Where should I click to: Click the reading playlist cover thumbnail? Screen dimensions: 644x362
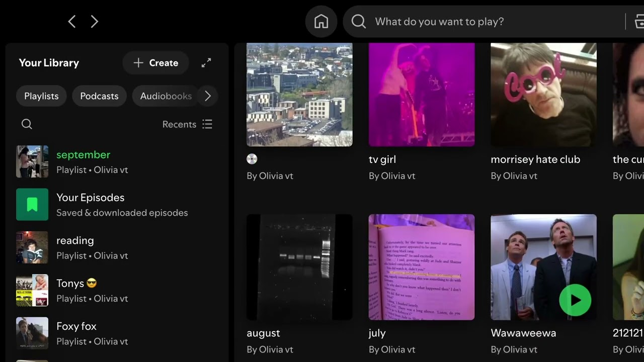point(32,247)
